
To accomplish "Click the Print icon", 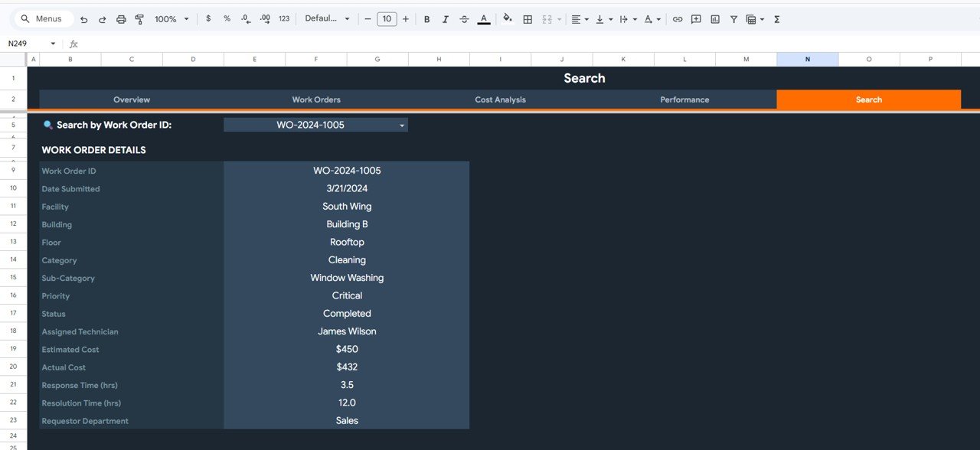I will click(121, 18).
